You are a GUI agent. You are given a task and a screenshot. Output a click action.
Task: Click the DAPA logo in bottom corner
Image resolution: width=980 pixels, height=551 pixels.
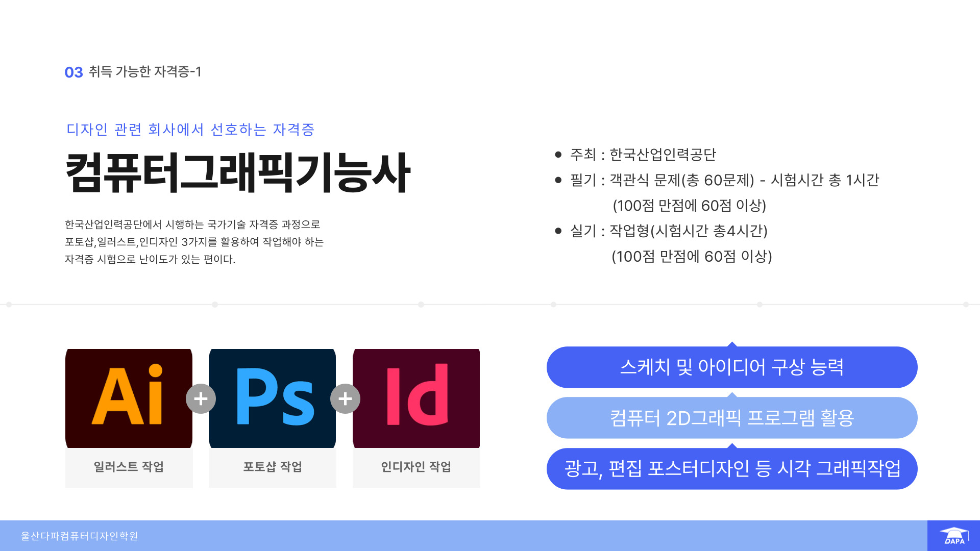[953, 536]
